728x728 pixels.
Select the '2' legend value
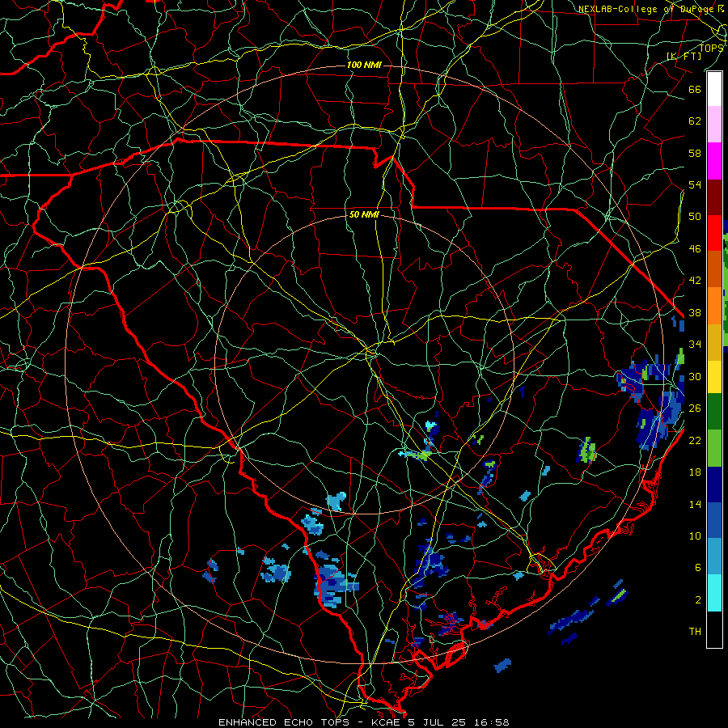tap(698, 599)
